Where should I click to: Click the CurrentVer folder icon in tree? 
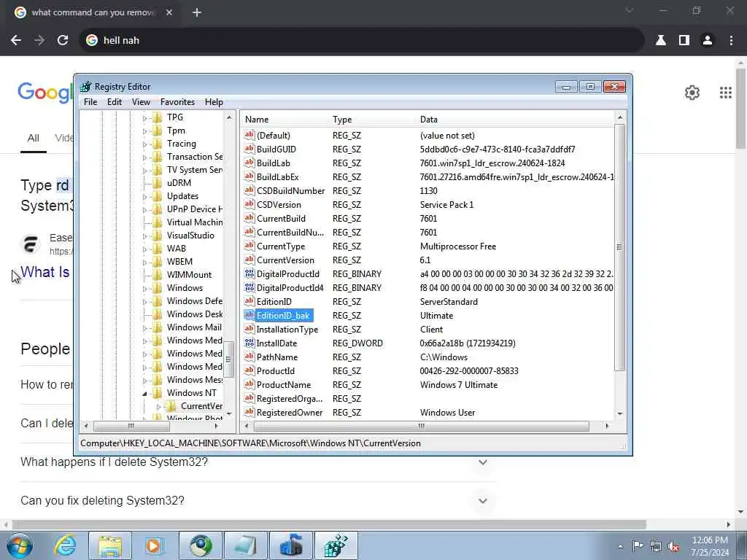[x=171, y=406]
